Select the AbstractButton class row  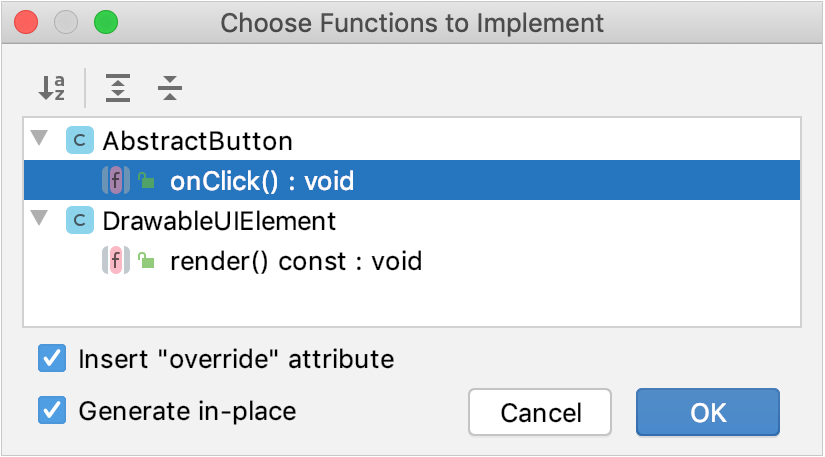[x=198, y=141]
